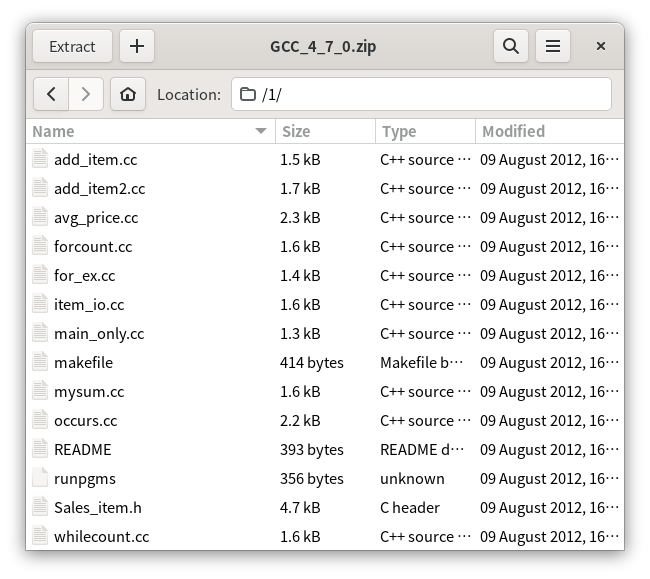
Task: Click the Location path field
Action: [421, 94]
